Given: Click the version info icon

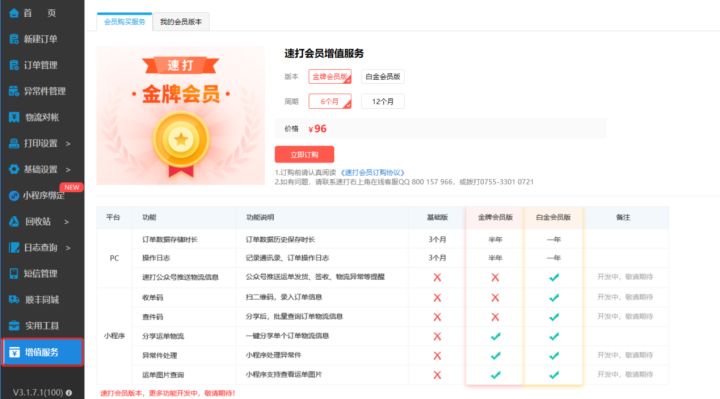Looking at the screenshot, I should (x=69, y=393).
